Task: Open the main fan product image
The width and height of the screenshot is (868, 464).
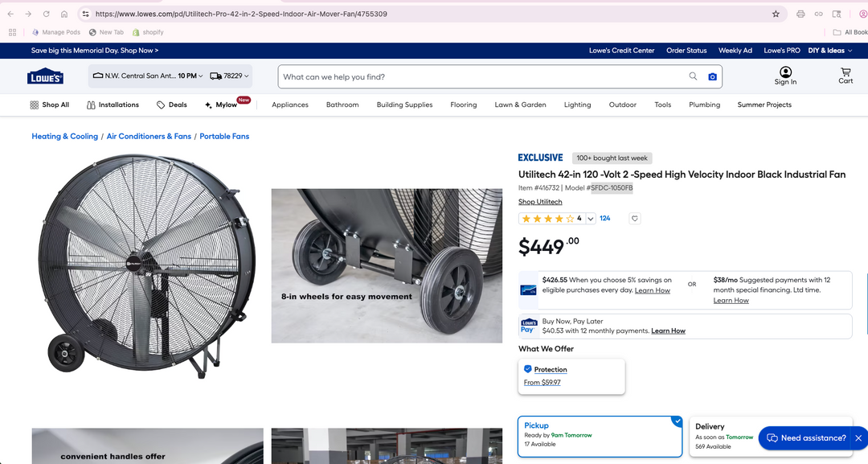Action: point(147,266)
